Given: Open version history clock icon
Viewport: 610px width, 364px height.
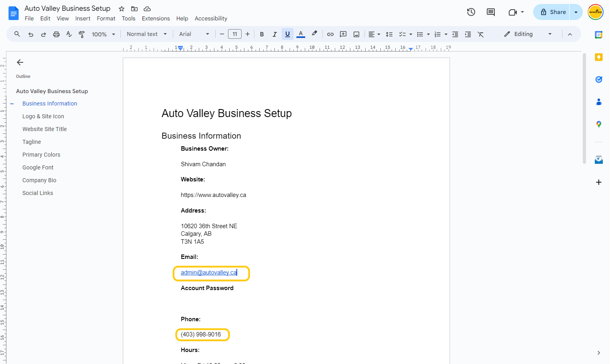Looking at the screenshot, I should click(x=471, y=12).
